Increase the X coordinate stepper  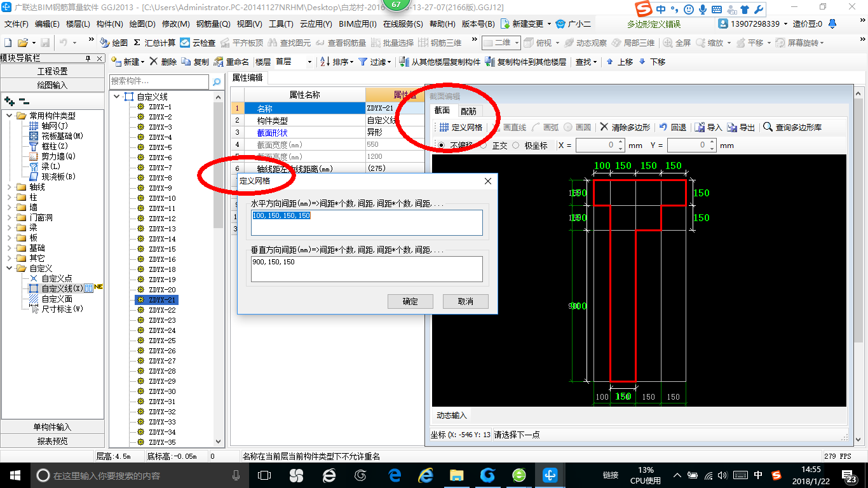coord(621,142)
